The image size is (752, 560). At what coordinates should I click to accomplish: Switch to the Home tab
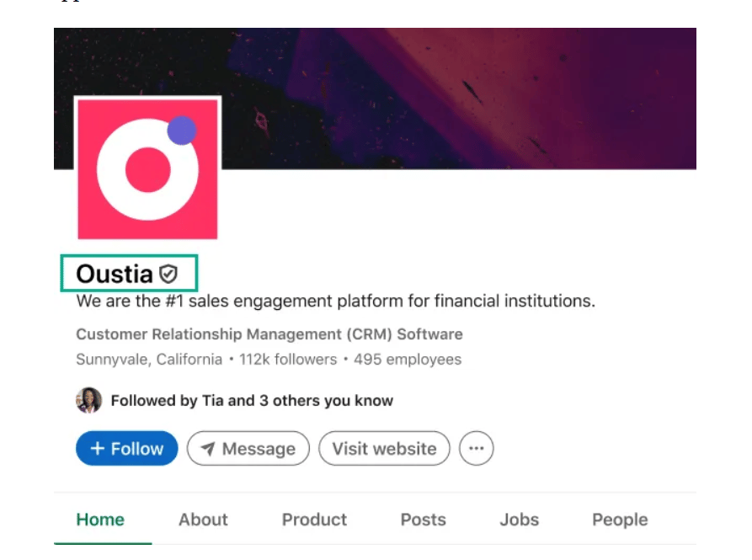100,520
